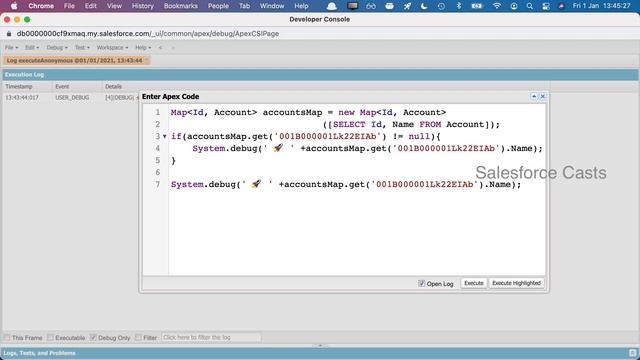Click the date and time in the menu bar
The height and width of the screenshot is (360, 640).
[602, 6]
